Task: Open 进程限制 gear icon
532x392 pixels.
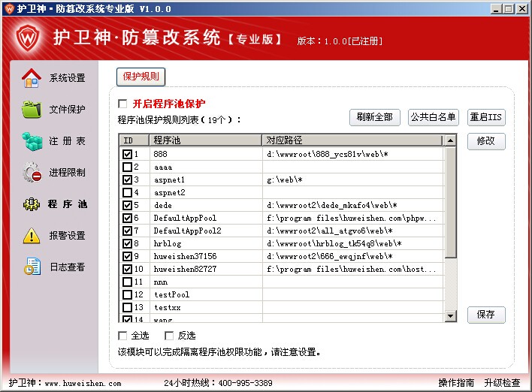Action: coord(32,172)
